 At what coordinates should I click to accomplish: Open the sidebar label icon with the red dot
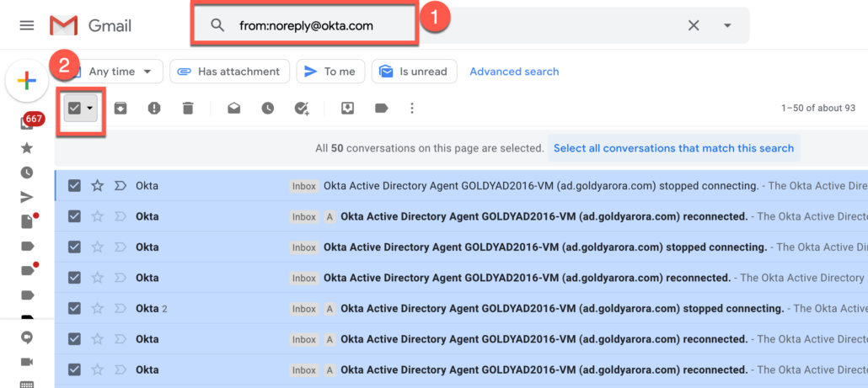[28, 269]
